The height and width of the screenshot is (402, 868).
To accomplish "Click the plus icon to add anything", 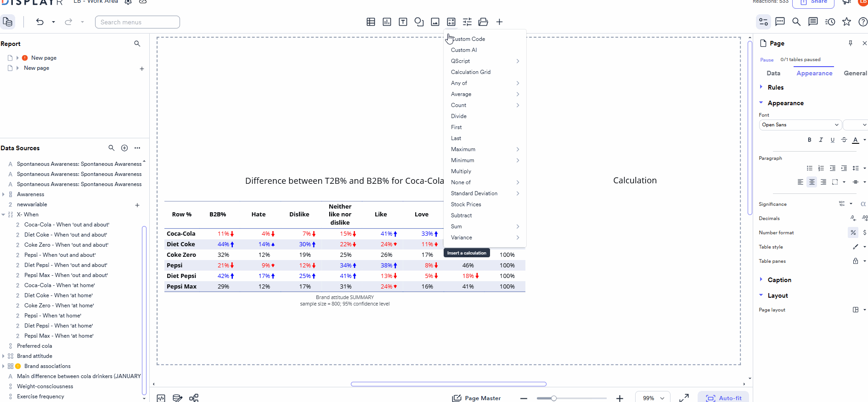I will [499, 22].
